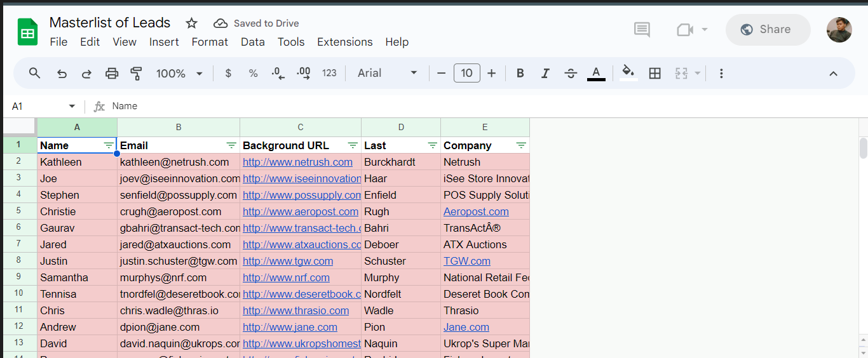This screenshot has height=358, width=868.
Task: Follow the Jane.com company link
Action: click(x=466, y=328)
